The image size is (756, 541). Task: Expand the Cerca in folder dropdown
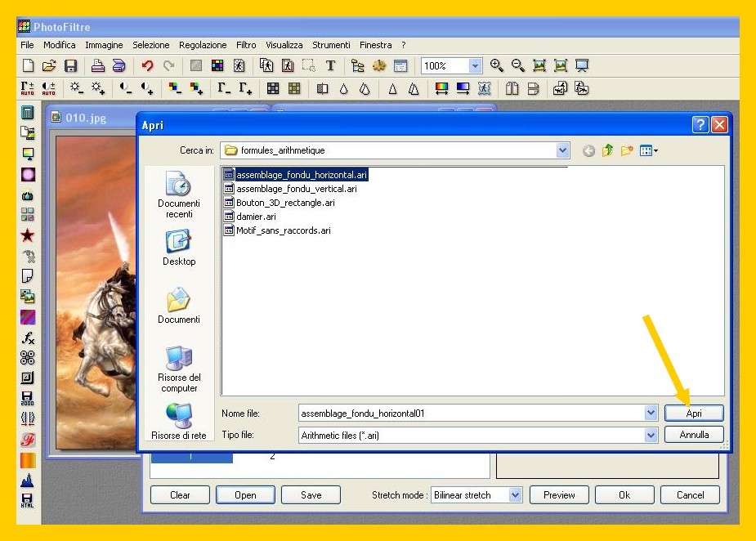click(562, 150)
